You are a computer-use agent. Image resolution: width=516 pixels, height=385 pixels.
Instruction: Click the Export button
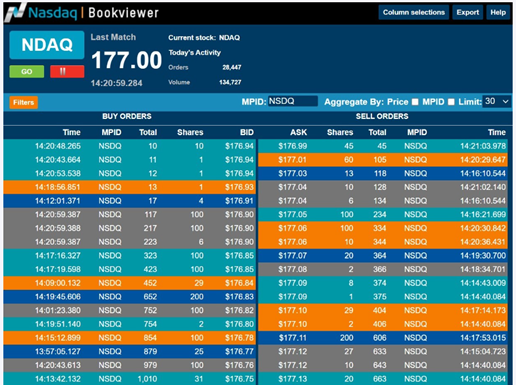click(x=468, y=12)
